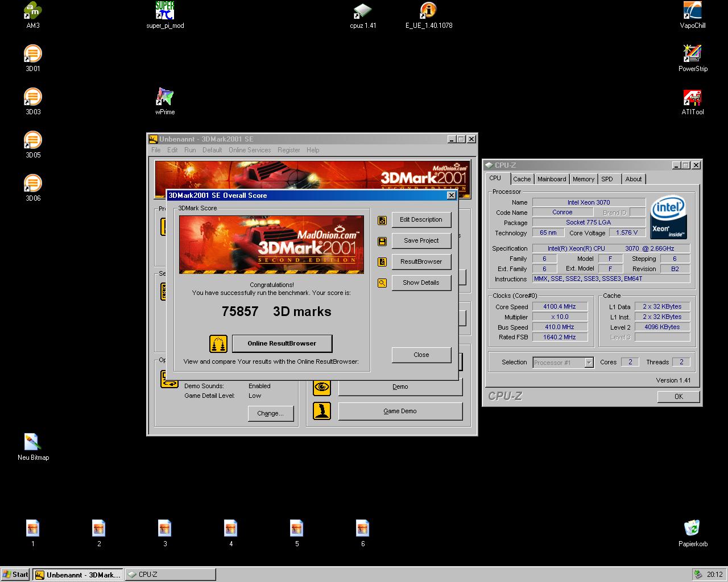Select the super_pi_mod desktop icon
Screen dimensions: 728x582
click(165, 11)
